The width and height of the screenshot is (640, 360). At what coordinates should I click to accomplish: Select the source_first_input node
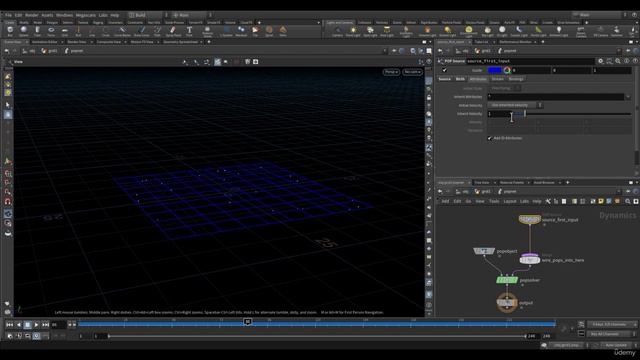coord(529,220)
